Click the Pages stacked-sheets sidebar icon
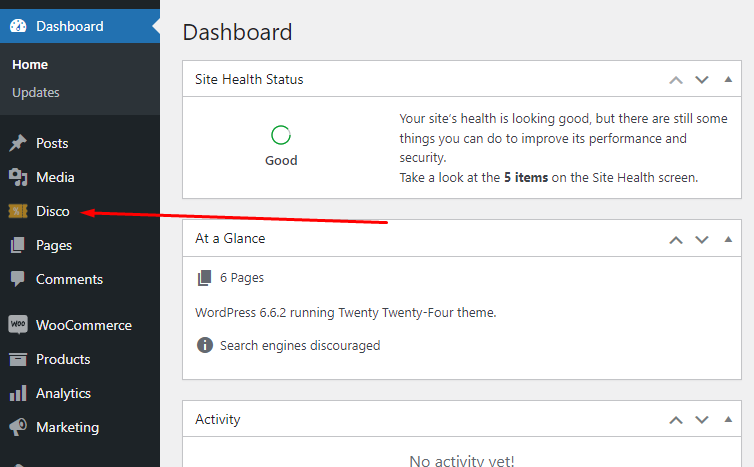 [x=18, y=245]
